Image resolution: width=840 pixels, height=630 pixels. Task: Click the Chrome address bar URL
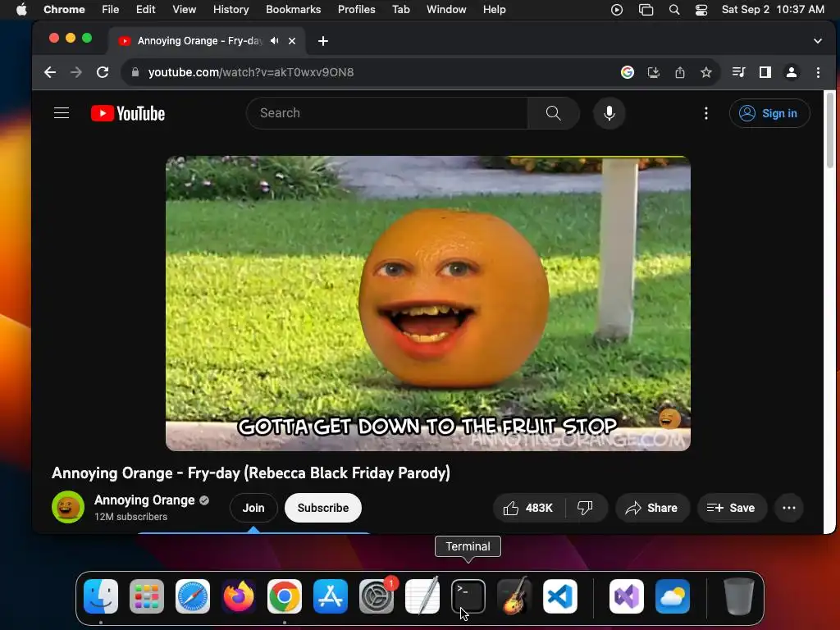(251, 72)
